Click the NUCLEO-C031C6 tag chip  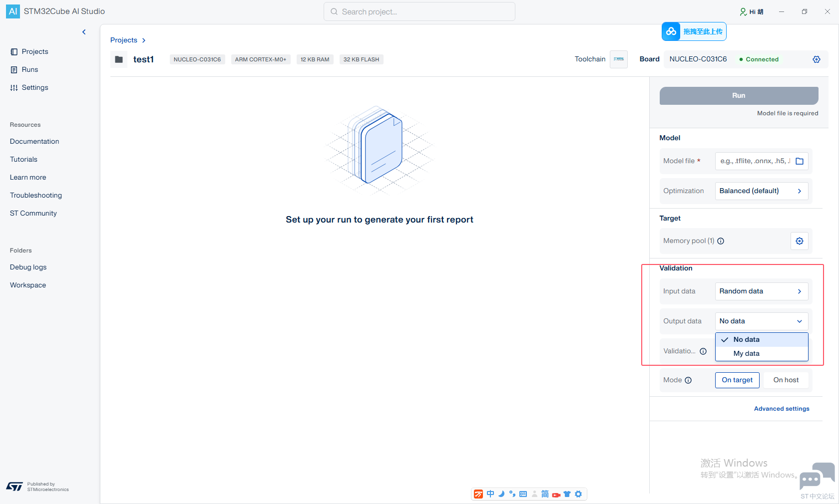coord(197,59)
